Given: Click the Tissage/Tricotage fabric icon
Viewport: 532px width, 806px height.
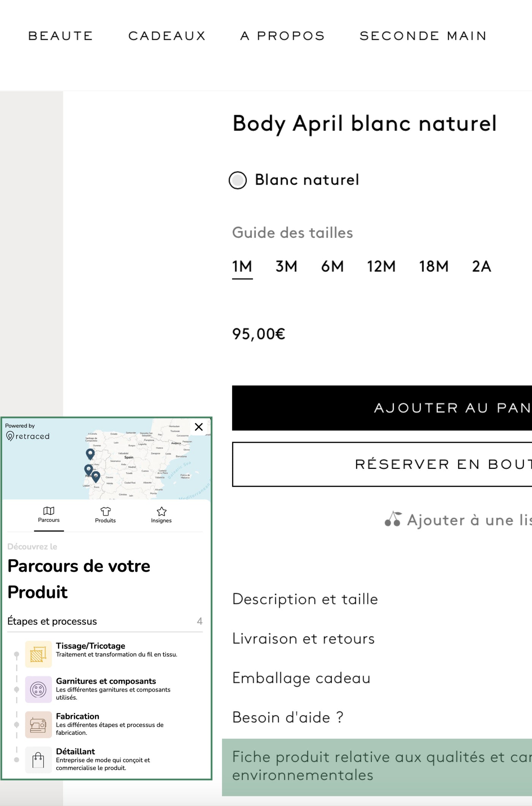Looking at the screenshot, I should pyautogui.click(x=38, y=654).
